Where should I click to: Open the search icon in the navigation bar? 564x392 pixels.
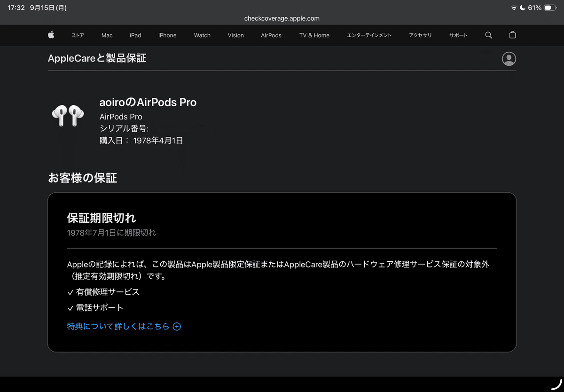click(x=488, y=35)
